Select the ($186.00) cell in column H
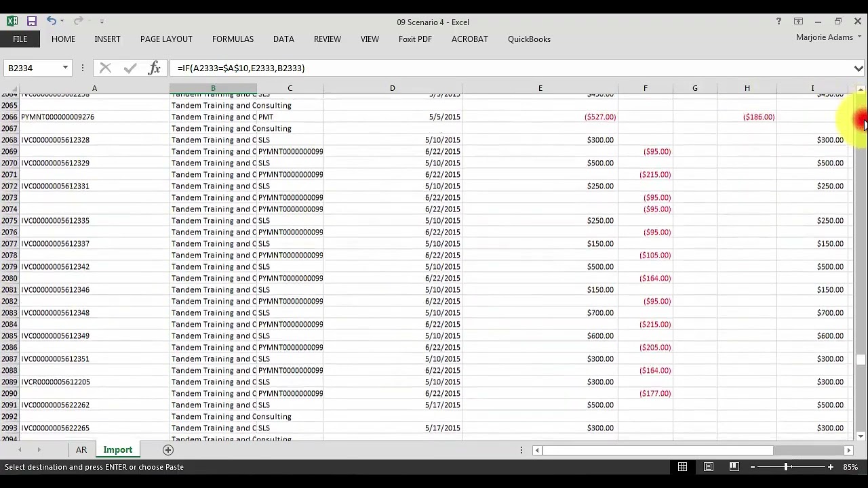Image resolution: width=868 pixels, height=488 pixels. [x=747, y=117]
